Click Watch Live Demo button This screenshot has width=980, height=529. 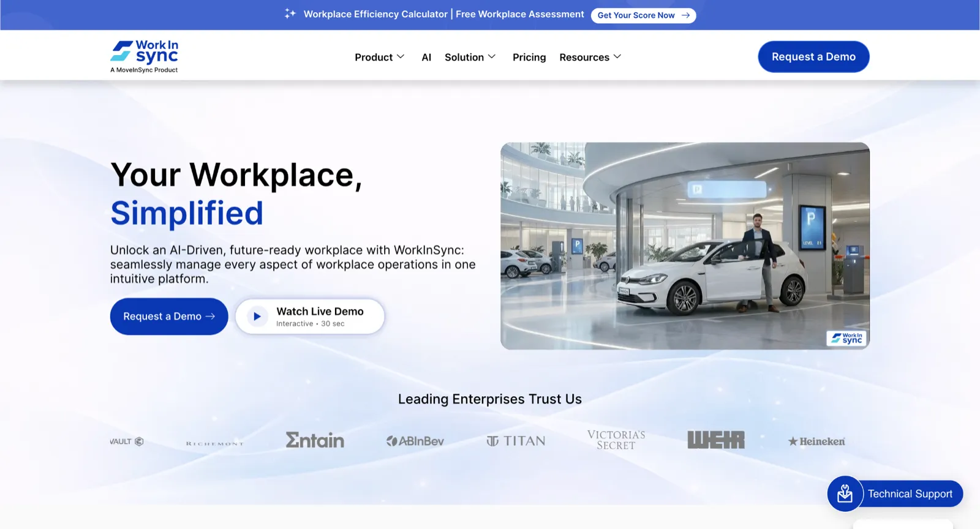[x=310, y=317]
